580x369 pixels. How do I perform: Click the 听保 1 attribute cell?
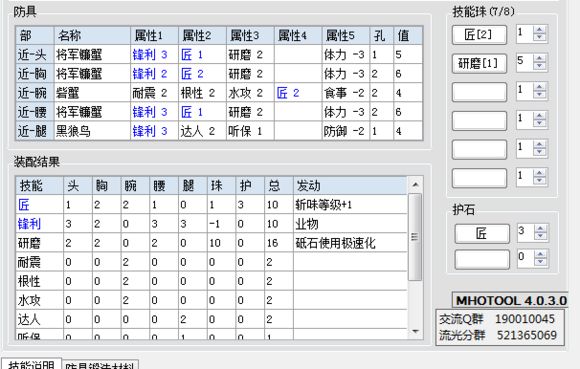pyautogui.click(x=250, y=131)
